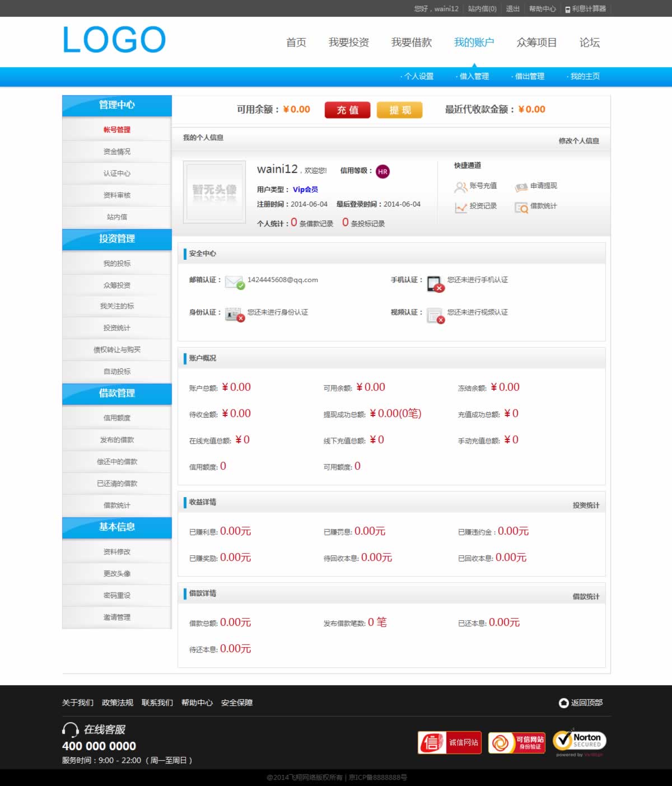This screenshot has width=672, height=786.
Task: Open the 我要投资 navigation menu
Action: 348,43
